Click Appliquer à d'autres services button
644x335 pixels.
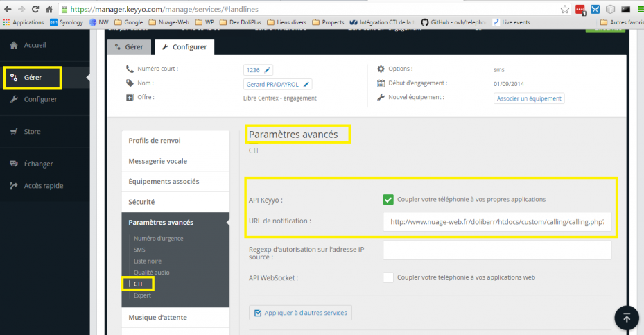click(300, 313)
